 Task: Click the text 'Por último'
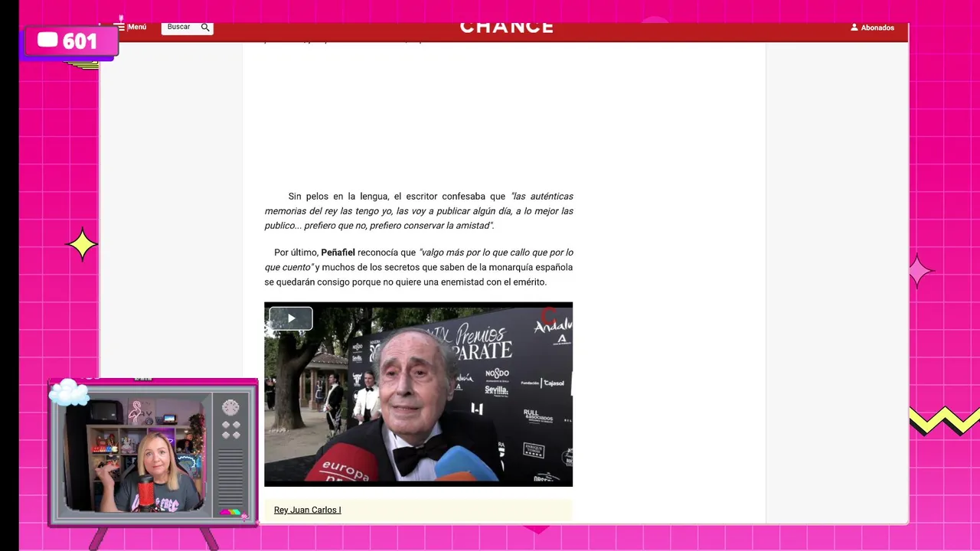coord(296,253)
